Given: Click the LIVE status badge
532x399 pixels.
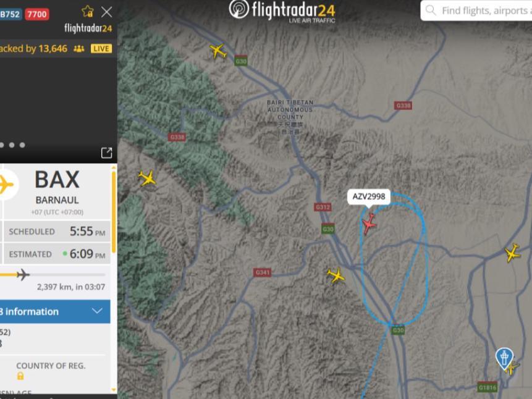Looking at the screenshot, I should [x=101, y=49].
